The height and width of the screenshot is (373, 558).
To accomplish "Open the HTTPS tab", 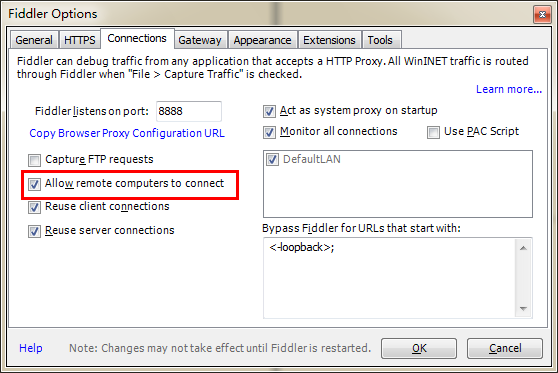I will (80, 40).
